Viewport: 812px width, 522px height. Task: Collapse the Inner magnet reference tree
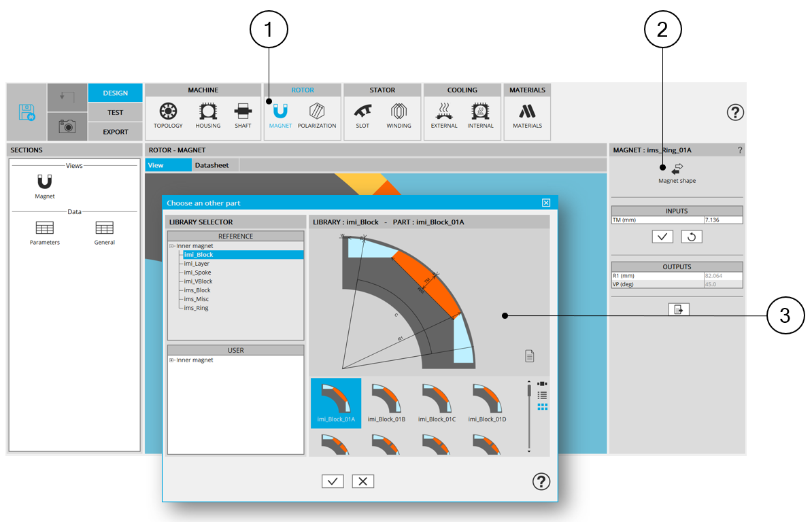coord(172,246)
